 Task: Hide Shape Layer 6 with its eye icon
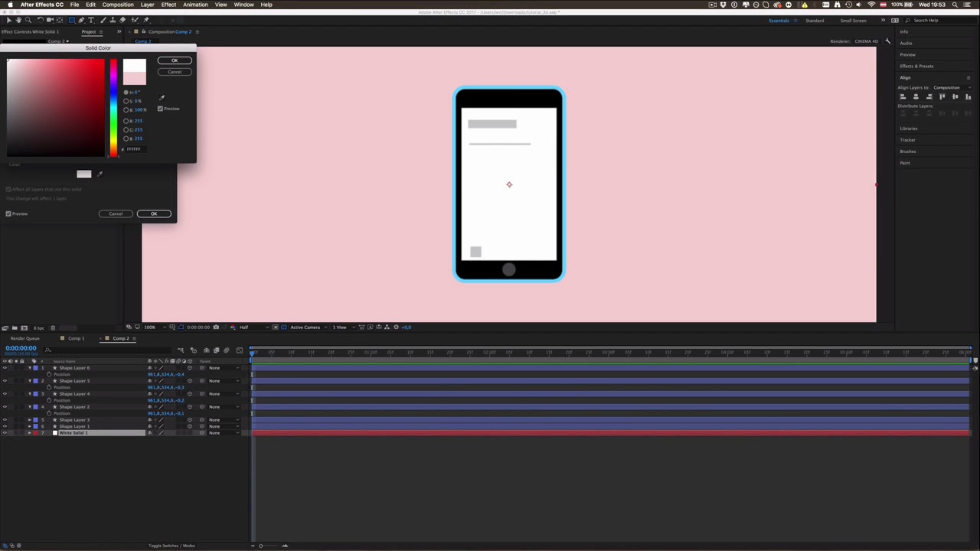coord(5,368)
